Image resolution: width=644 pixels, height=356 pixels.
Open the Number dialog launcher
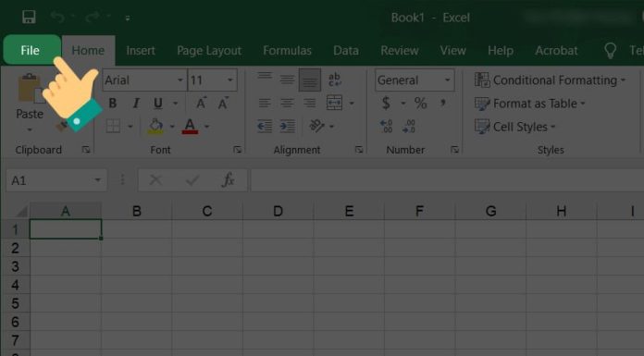pos(454,150)
